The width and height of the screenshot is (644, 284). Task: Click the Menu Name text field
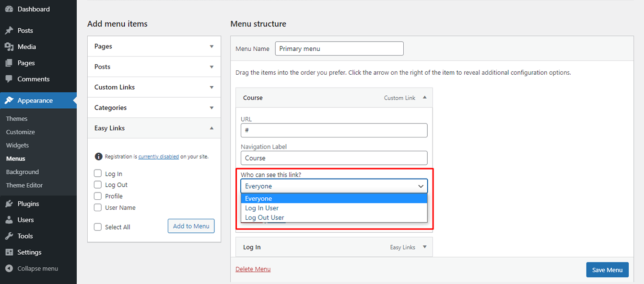pos(339,48)
